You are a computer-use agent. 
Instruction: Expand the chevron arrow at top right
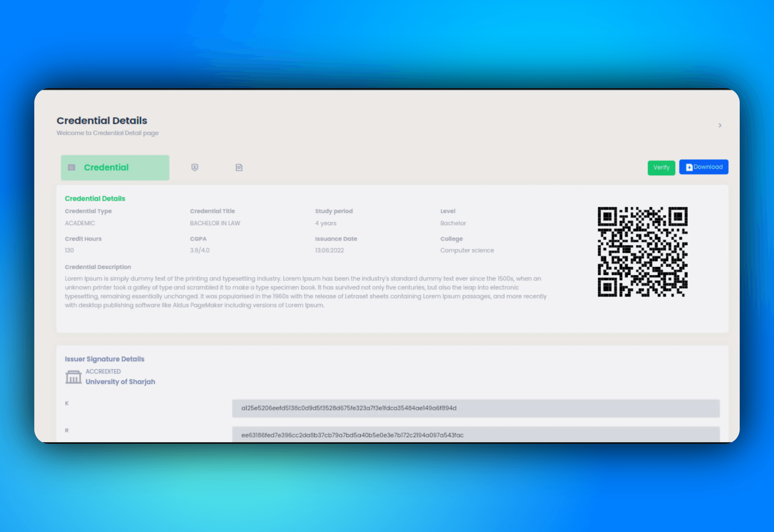[720, 125]
